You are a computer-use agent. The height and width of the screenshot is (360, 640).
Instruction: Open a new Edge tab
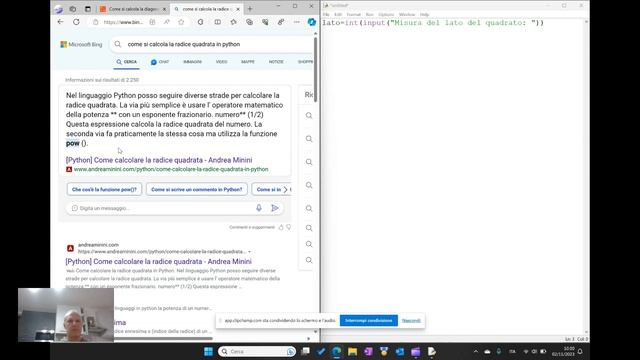250,9
